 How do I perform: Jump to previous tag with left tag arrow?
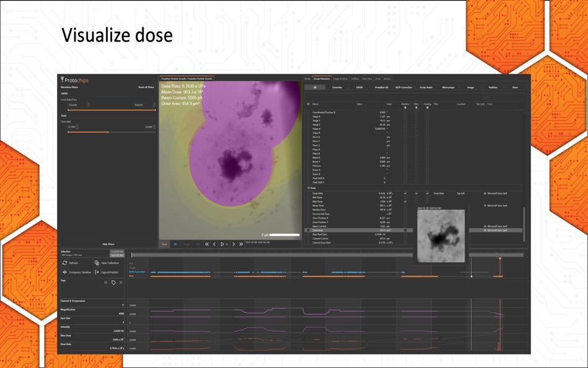(106, 283)
